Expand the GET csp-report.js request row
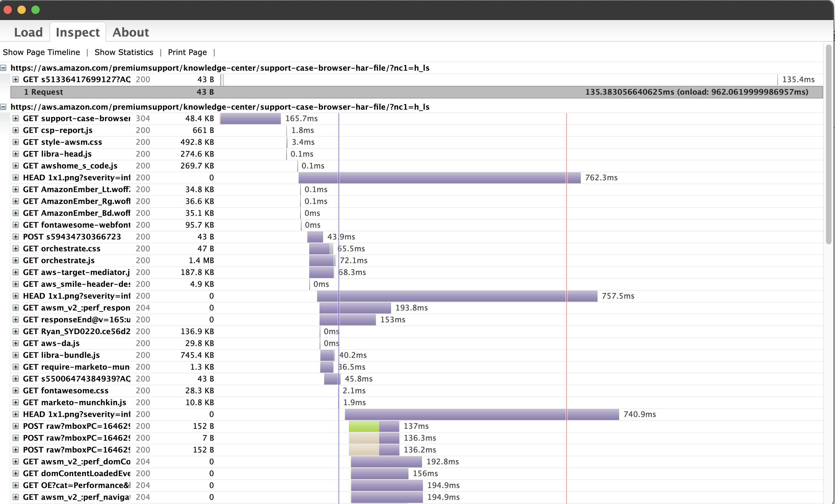Screen dimensions: 835x504 16,130
